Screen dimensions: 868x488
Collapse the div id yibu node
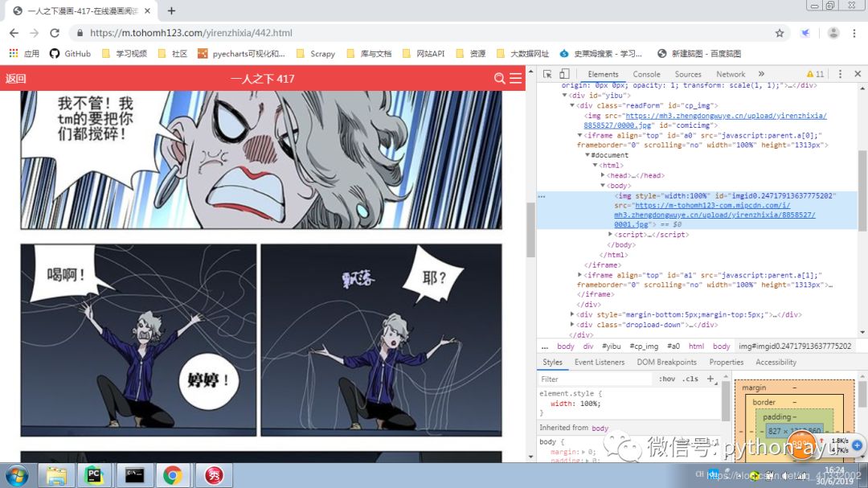pos(565,96)
